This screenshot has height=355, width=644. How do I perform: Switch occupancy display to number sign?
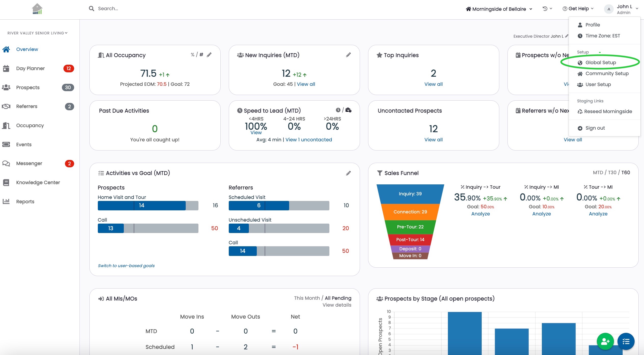click(201, 54)
